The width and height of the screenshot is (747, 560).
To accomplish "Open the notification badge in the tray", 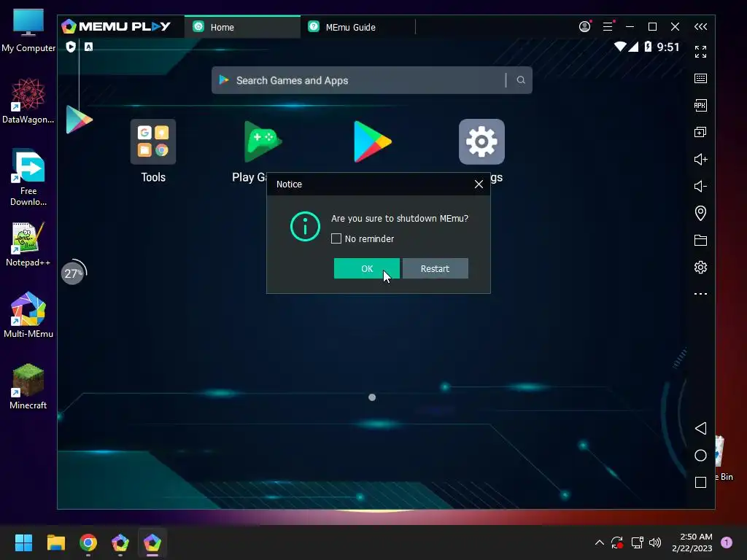I will pyautogui.click(x=727, y=542).
